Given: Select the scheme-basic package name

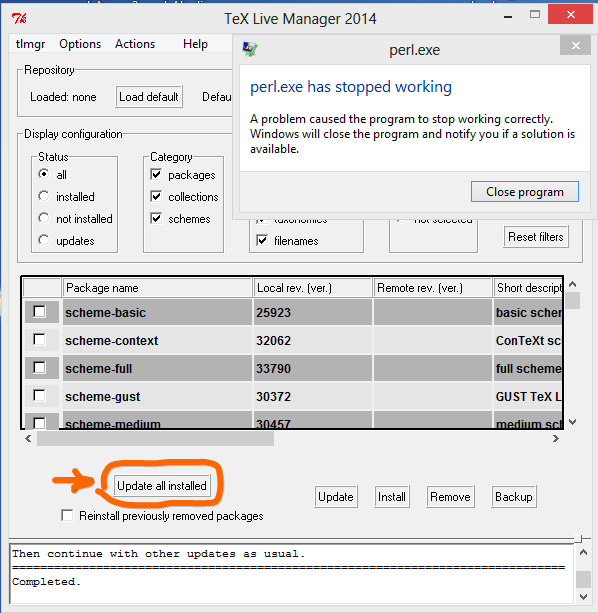Looking at the screenshot, I should [x=106, y=313].
